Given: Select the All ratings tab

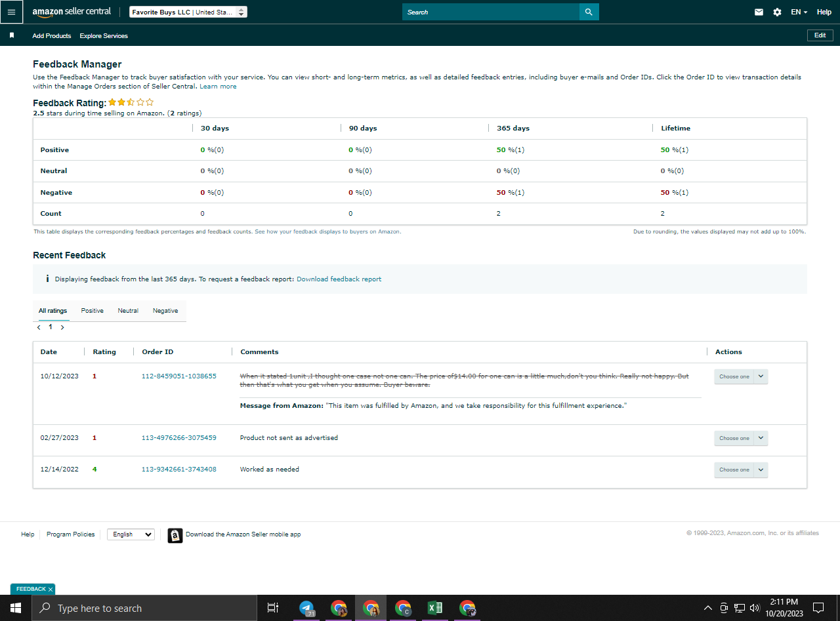Looking at the screenshot, I should point(52,311).
